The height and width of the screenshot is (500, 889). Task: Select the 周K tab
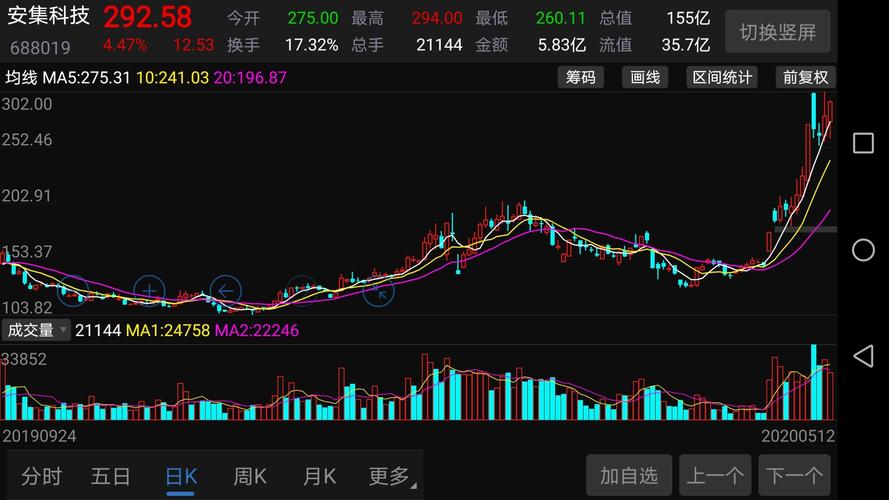[x=249, y=476]
